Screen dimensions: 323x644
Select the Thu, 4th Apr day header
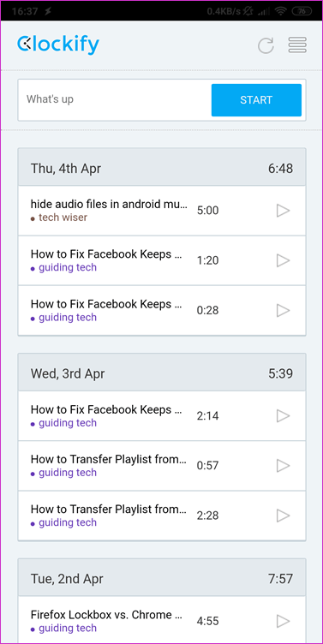[162, 168]
